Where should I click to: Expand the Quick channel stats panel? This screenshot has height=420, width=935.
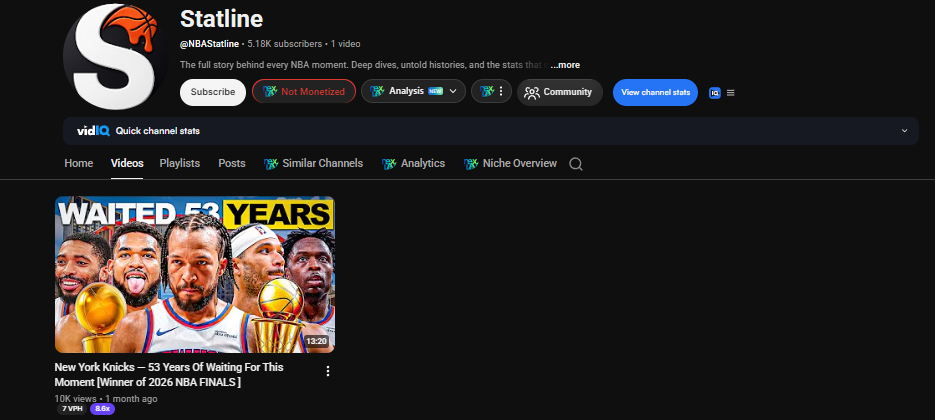click(x=491, y=131)
